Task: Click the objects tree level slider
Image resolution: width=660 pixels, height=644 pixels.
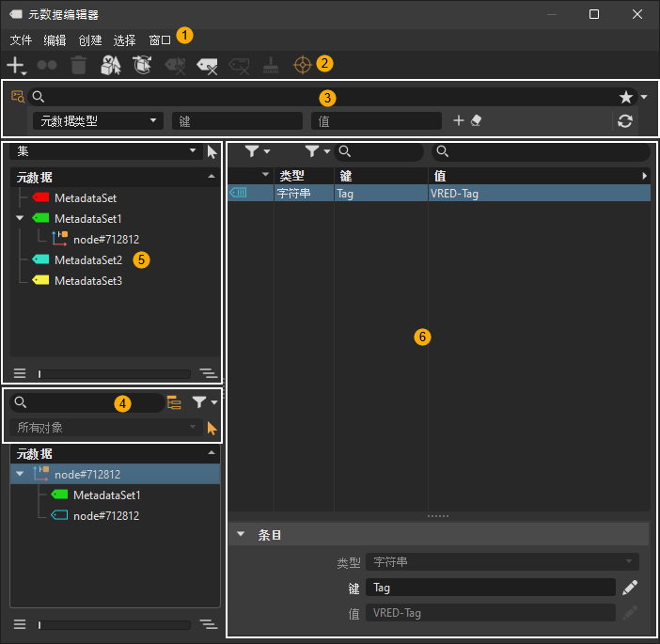Action: tap(114, 625)
